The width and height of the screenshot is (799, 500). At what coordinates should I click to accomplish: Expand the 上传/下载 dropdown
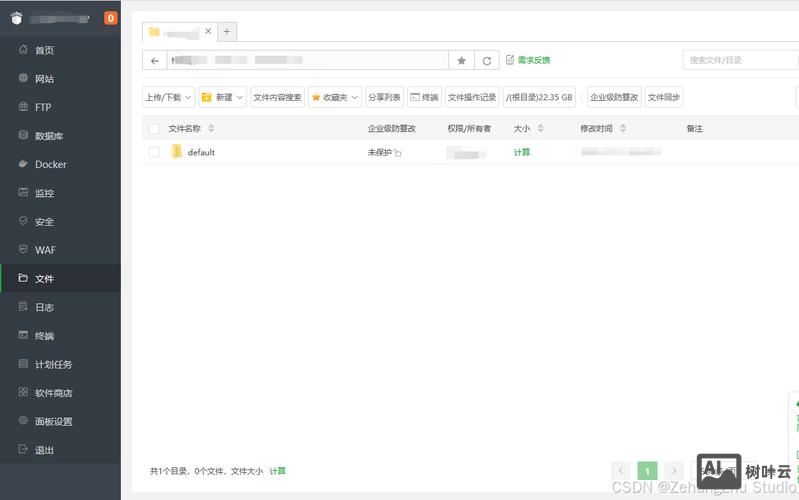[168, 97]
